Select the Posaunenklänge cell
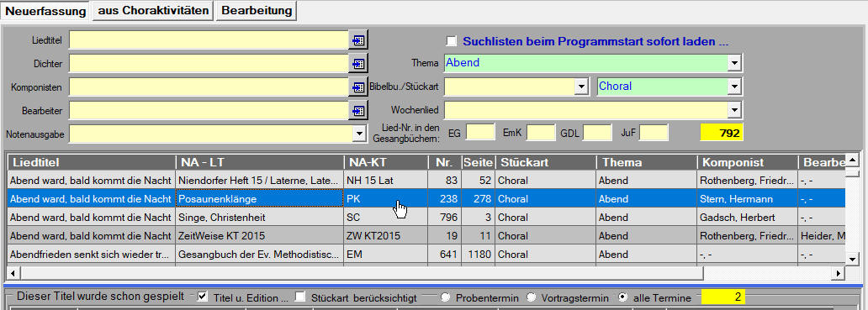 [260, 199]
